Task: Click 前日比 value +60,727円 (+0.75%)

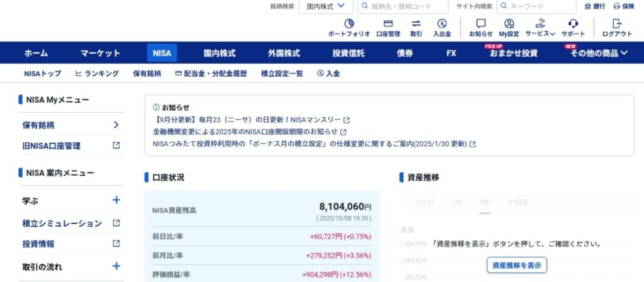Action: [x=340, y=237]
